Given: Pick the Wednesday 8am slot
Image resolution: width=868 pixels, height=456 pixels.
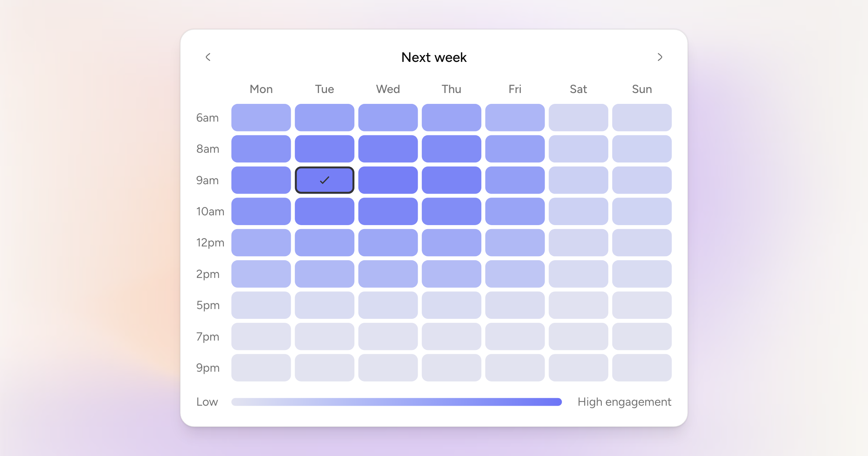Looking at the screenshot, I should tap(388, 149).
